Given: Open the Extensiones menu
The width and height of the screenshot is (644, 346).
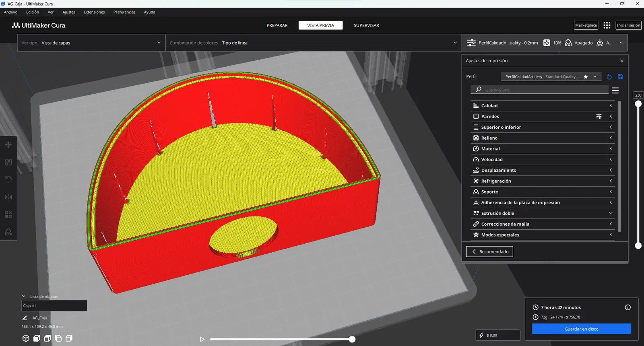Looking at the screenshot, I should pos(94,12).
